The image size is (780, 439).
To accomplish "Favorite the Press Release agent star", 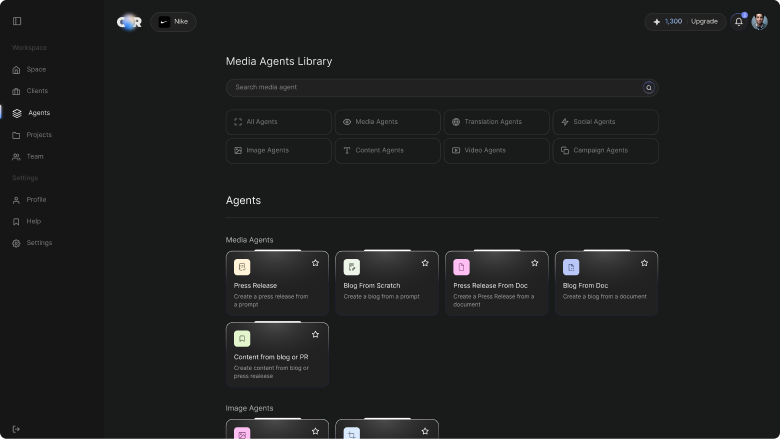I will 315,263.
